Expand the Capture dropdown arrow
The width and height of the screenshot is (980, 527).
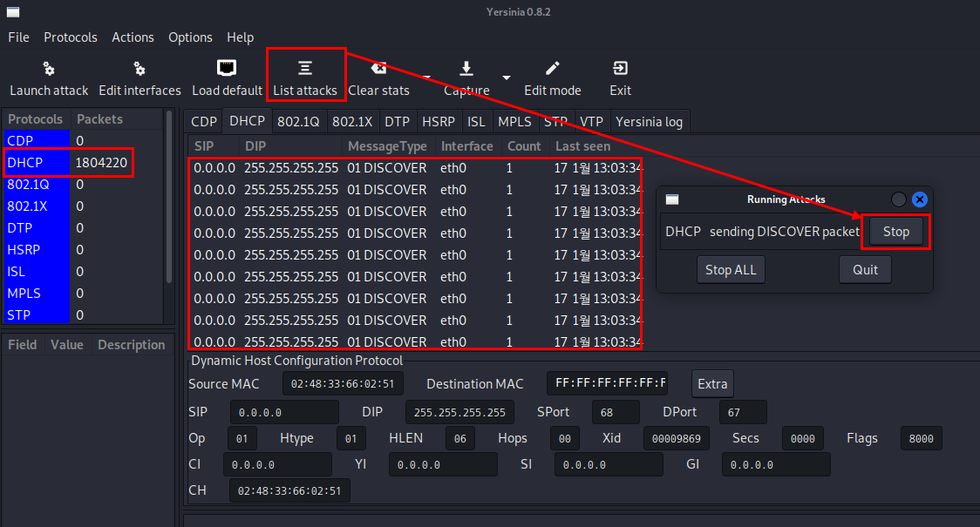(507, 78)
